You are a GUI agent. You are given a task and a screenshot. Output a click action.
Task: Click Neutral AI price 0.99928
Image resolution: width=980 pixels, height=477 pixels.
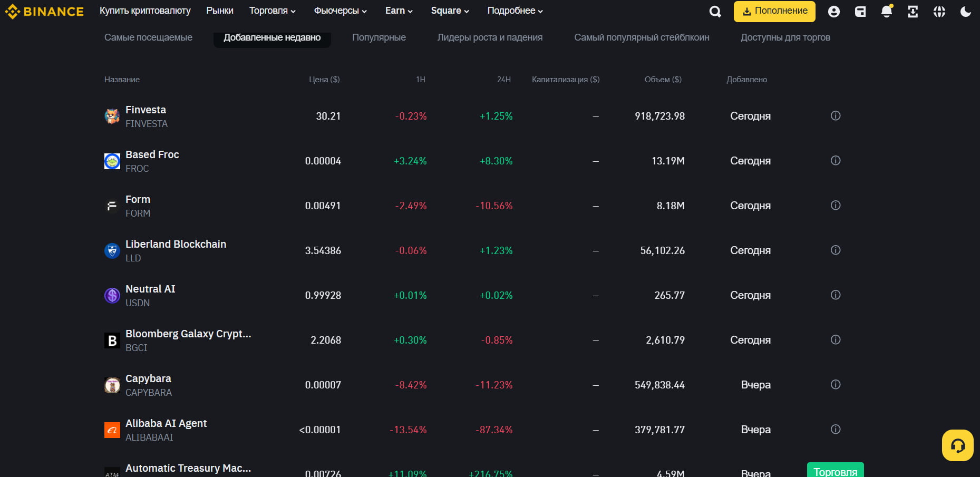[323, 295]
